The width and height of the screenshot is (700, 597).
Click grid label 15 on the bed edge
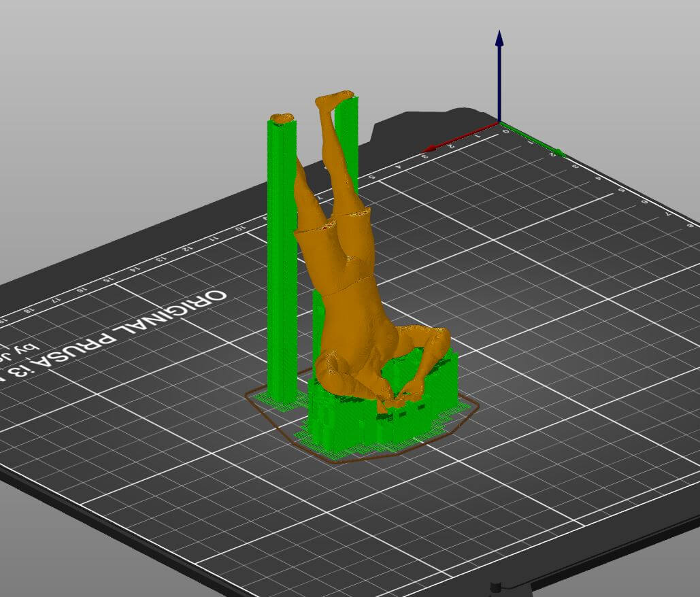[x=107, y=279]
